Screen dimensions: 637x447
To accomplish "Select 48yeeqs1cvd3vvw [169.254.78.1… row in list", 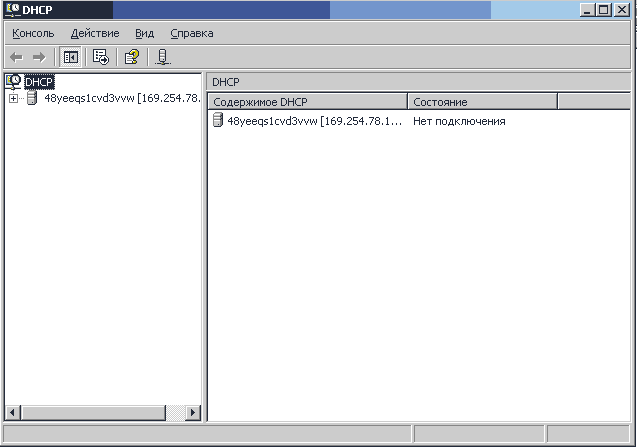I will coord(314,121).
